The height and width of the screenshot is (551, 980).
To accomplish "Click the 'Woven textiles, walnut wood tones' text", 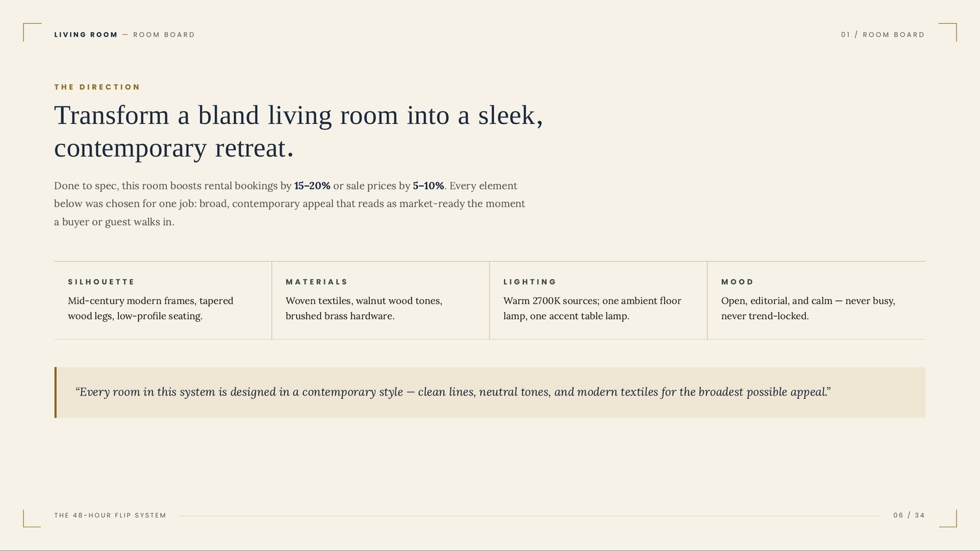I will click(364, 308).
